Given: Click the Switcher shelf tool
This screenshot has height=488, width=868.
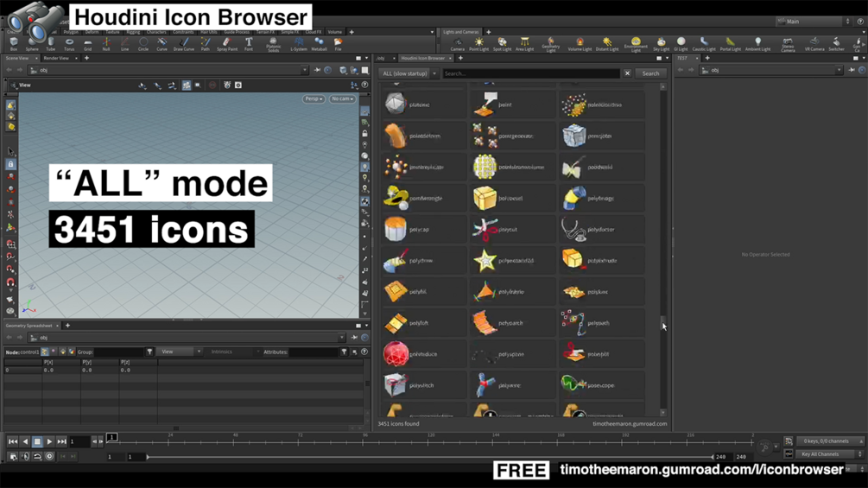Looking at the screenshot, I should click(836, 44).
